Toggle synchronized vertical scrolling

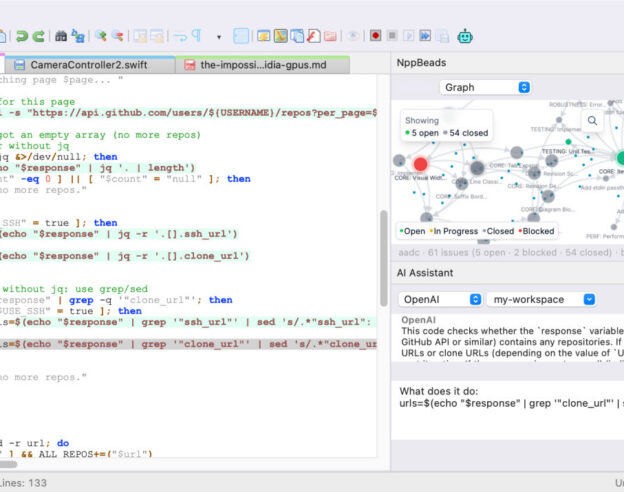[140, 36]
